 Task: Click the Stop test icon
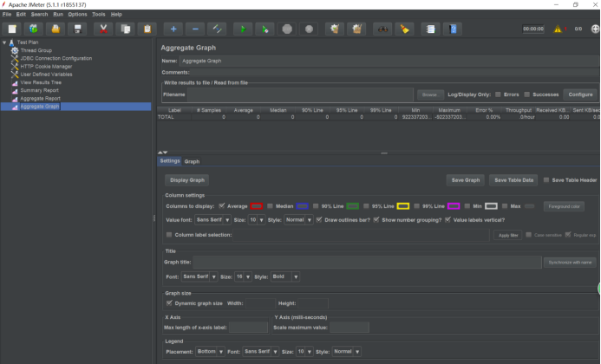[287, 29]
